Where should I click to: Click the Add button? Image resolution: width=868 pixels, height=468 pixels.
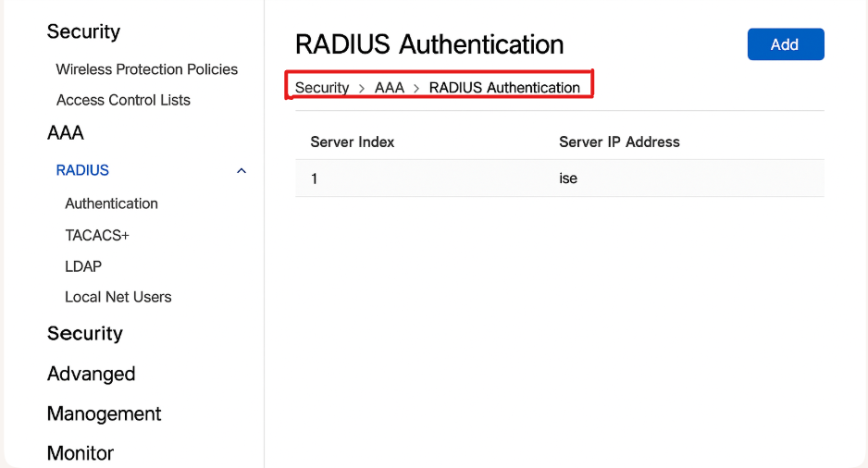[x=786, y=44]
